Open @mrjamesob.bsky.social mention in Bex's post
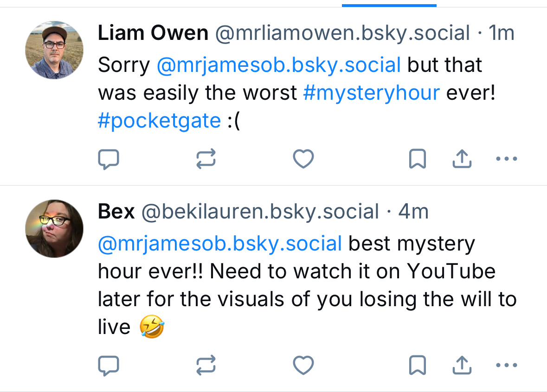The width and height of the screenshot is (547, 392). (220, 244)
